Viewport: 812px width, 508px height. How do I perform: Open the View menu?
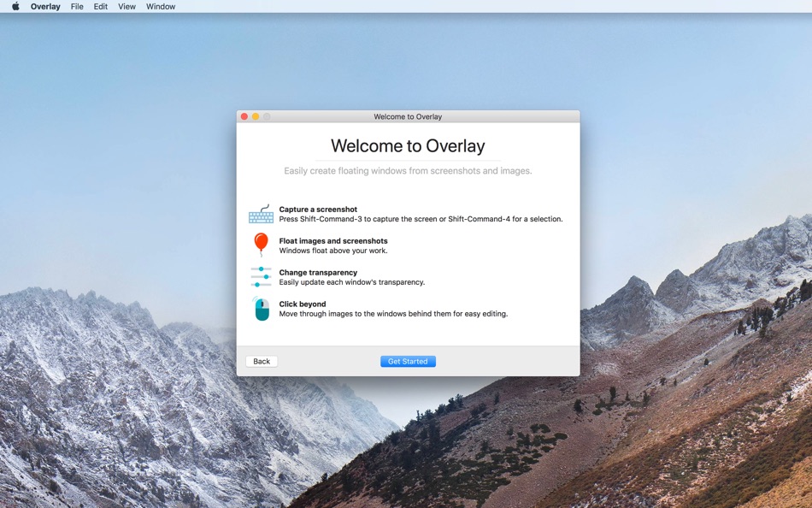(x=127, y=6)
